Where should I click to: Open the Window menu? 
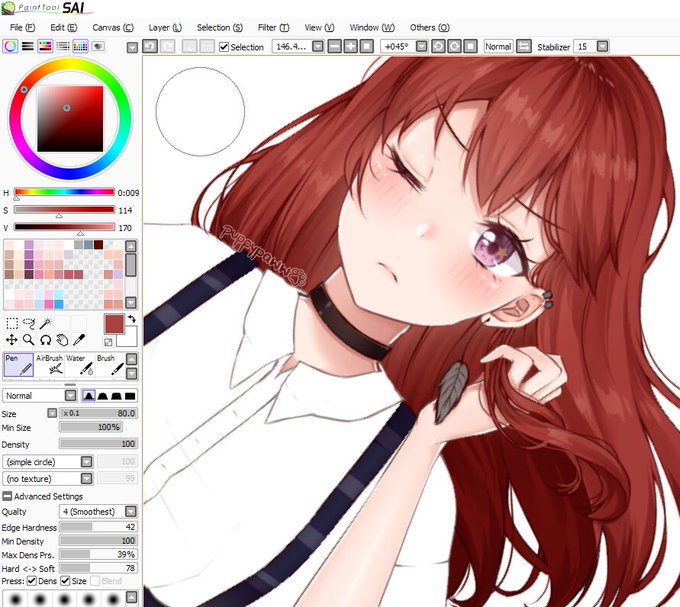coord(372,27)
